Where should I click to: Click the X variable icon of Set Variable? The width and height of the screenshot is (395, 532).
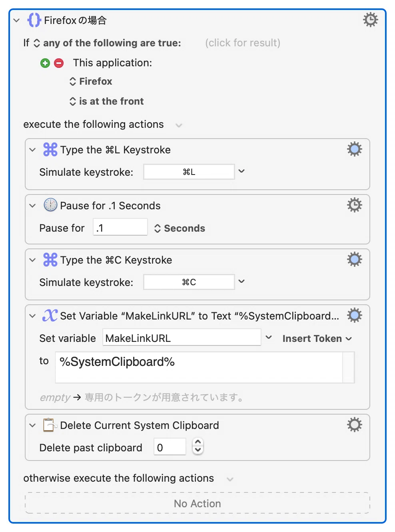pyautogui.click(x=50, y=316)
